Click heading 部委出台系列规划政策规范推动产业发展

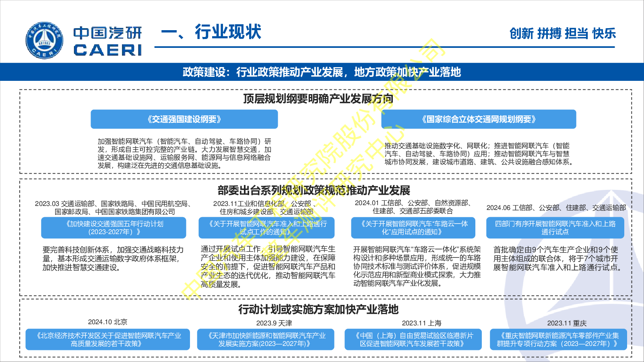click(x=314, y=190)
